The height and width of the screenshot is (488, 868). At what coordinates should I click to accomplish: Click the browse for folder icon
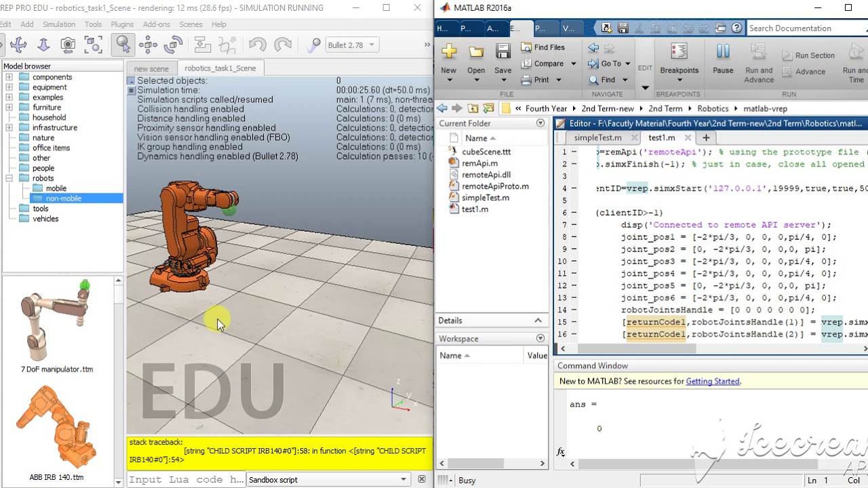pos(488,108)
